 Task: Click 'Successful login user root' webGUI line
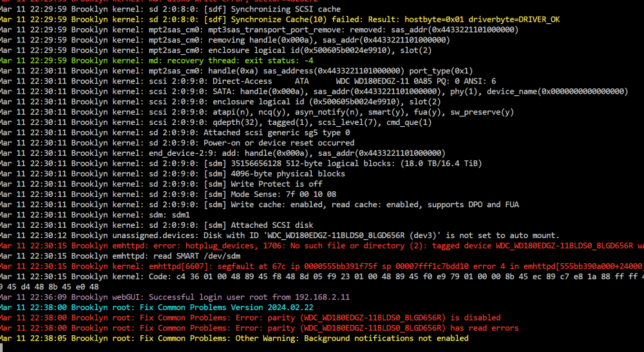[175, 297]
